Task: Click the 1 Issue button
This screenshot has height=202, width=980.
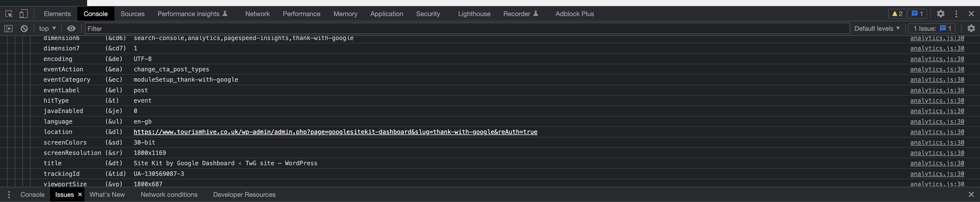Action: click(932, 29)
